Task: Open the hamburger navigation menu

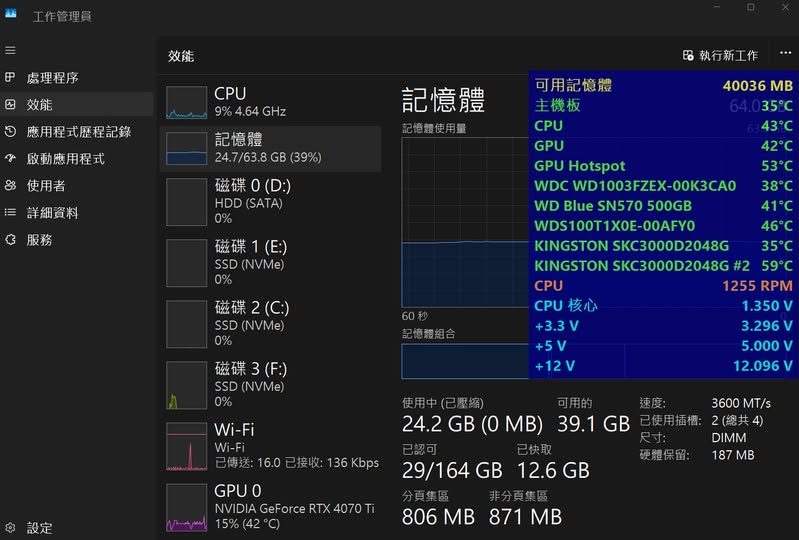Action: 10,50
